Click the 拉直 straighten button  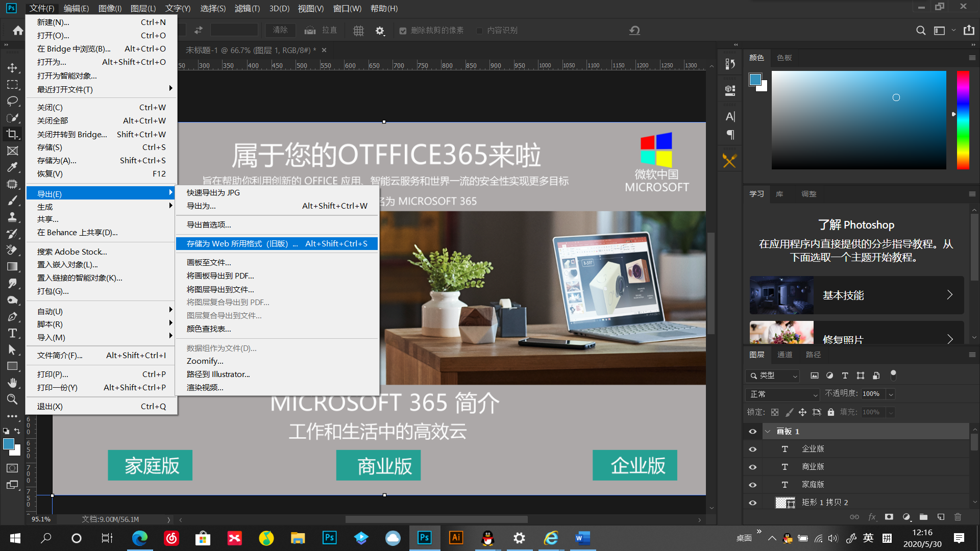321,31
